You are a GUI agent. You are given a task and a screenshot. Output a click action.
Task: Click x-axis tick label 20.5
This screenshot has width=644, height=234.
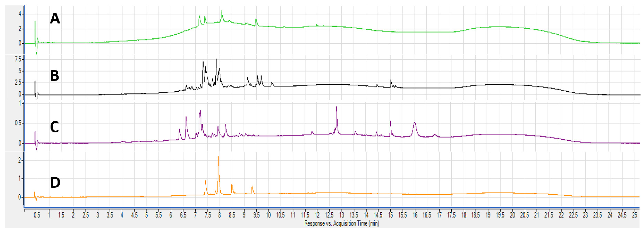pyautogui.click(x=524, y=215)
